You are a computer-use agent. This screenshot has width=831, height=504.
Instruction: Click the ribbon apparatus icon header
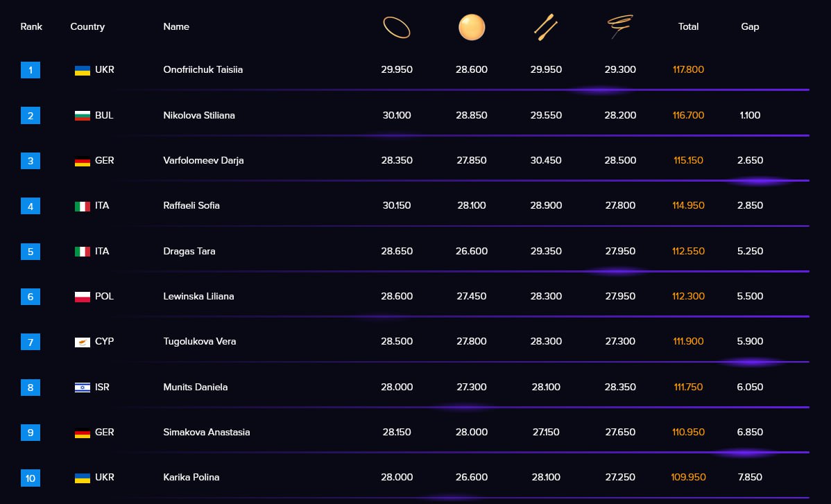tap(619, 26)
